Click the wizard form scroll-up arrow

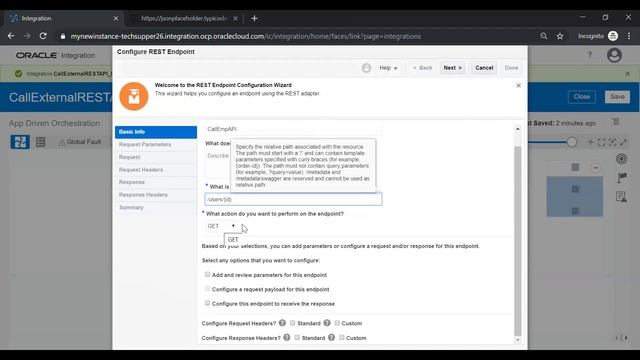coord(518,129)
